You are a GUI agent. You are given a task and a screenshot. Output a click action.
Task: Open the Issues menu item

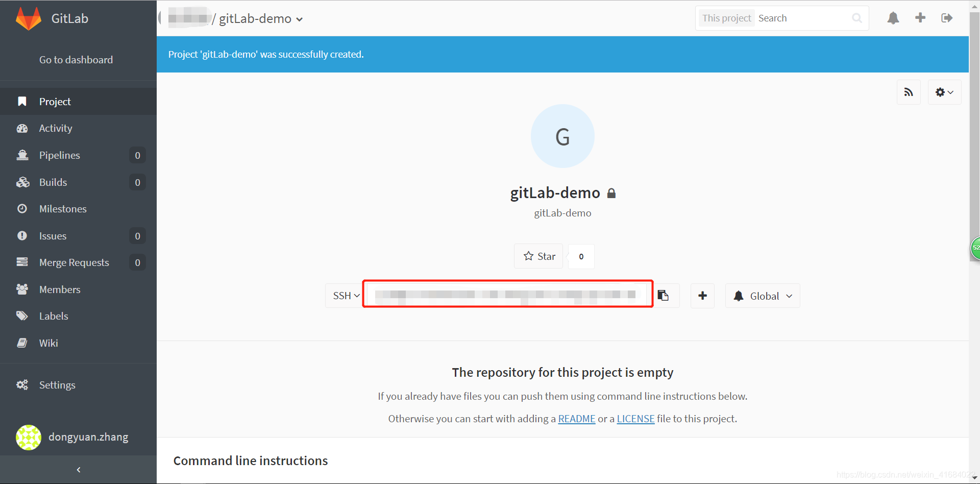click(78, 236)
